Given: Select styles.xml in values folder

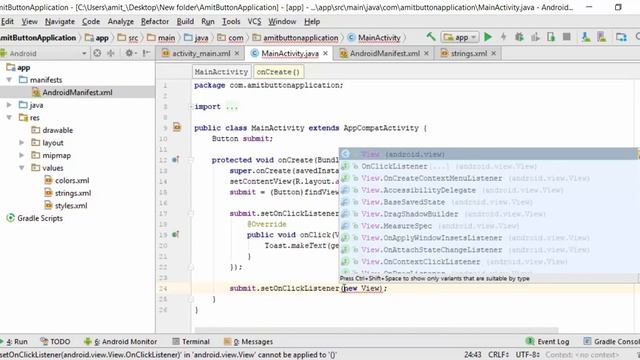Looking at the screenshot, I should click(x=71, y=206).
